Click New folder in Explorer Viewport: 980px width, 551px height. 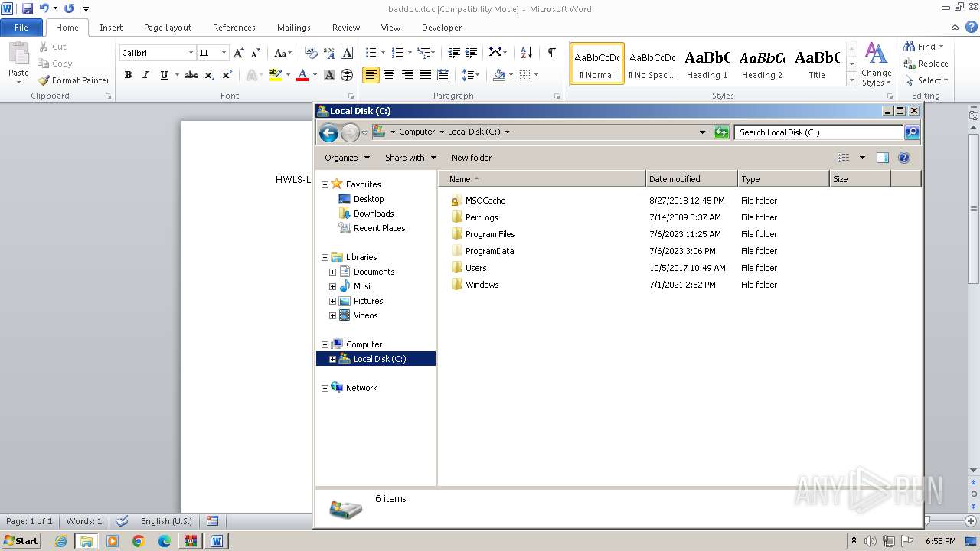click(x=472, y=158)
